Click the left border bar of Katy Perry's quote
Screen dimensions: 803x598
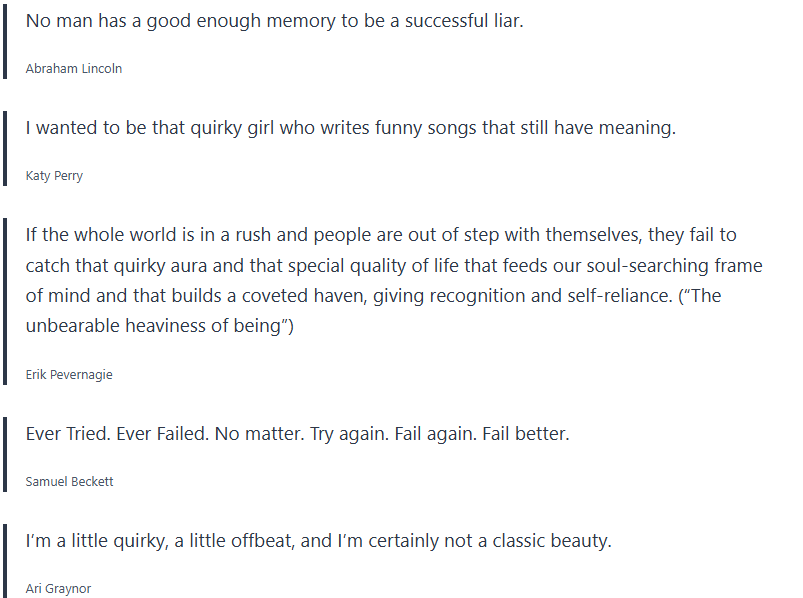[x=5, y=149]
